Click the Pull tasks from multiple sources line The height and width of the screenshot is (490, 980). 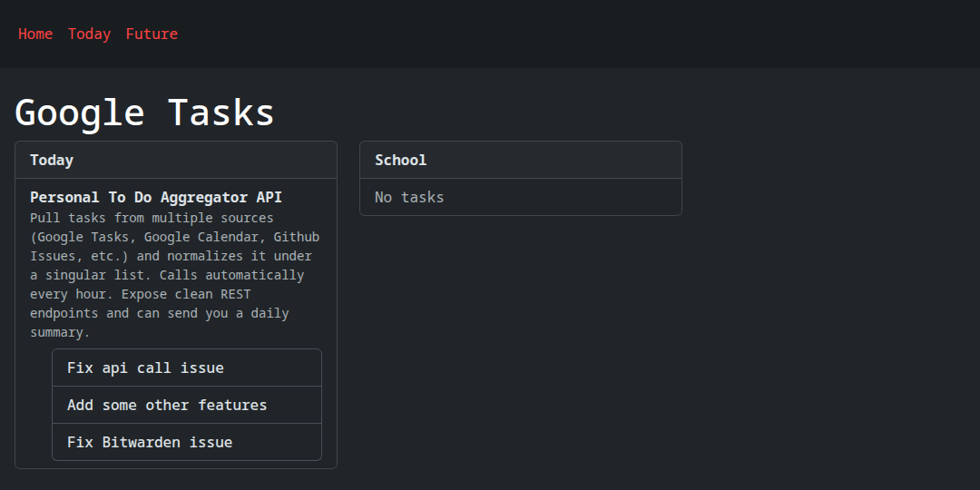click(x=152, y=218)
